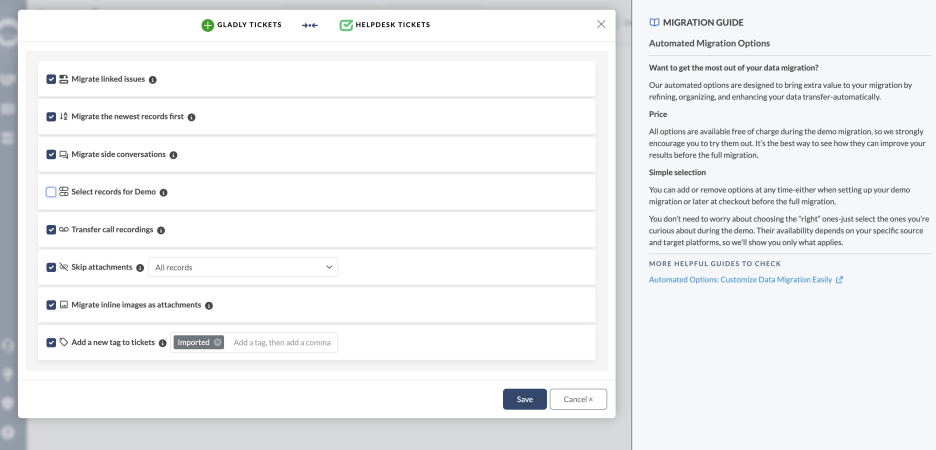Click the external link icon after Automated Options
Viewport: 936px width, 450px height.
[839, 279]
